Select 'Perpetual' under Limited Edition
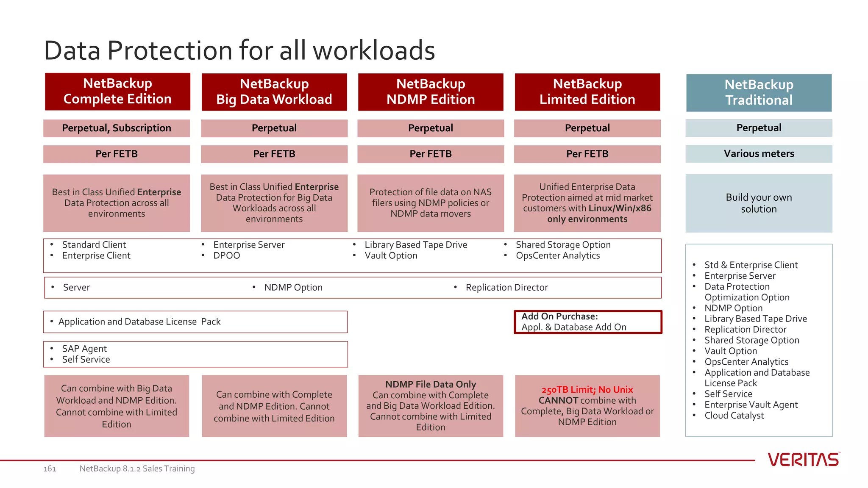The image size is (868, 488). point(587,128)
